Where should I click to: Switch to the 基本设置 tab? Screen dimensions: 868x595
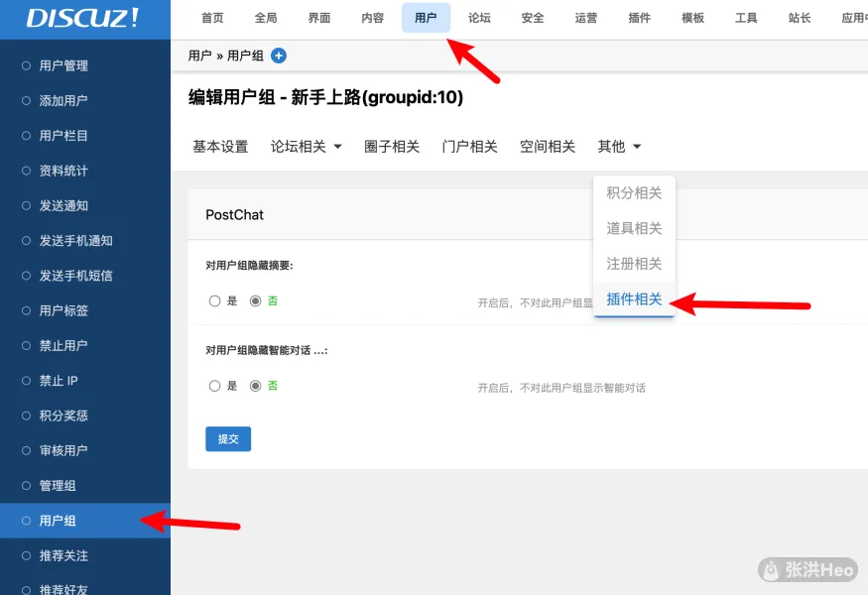tap(220, 147)
